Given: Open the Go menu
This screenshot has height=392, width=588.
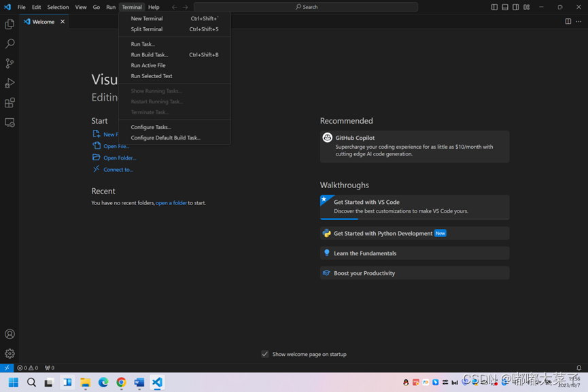Looking at the screenshot, I should pos(96,7).
